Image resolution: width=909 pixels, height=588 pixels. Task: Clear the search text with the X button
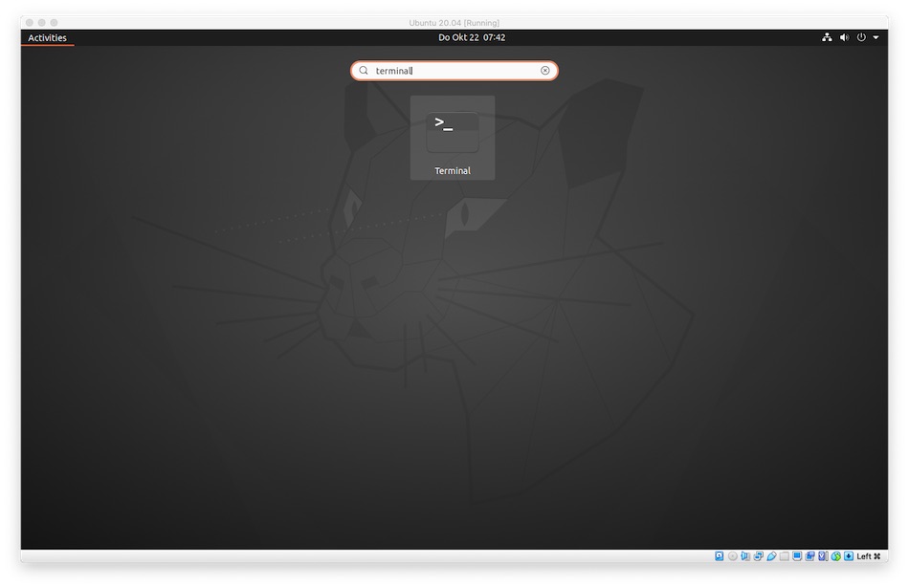[545, 71]
